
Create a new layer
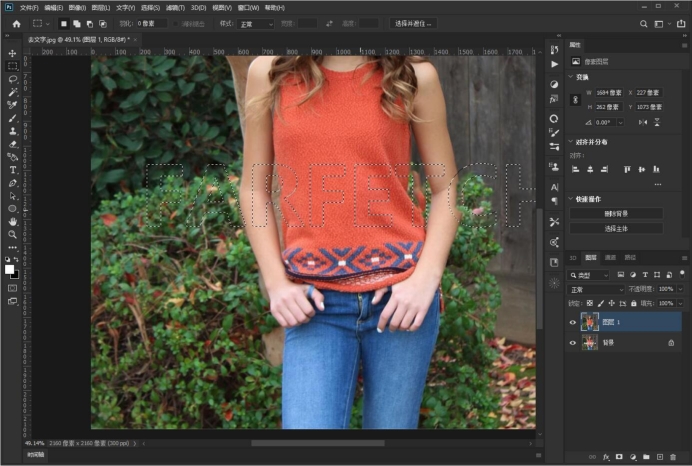(660, 457)
